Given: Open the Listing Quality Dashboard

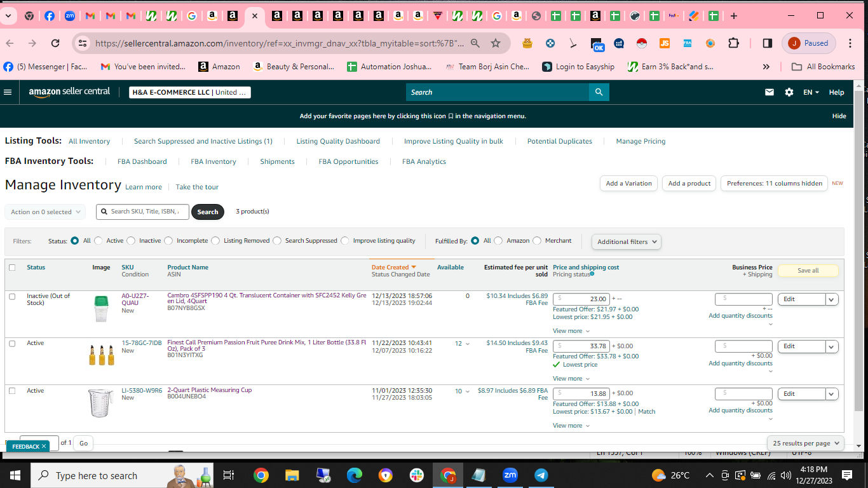Looking at the screenshot, I should click(x=338, y=141).
